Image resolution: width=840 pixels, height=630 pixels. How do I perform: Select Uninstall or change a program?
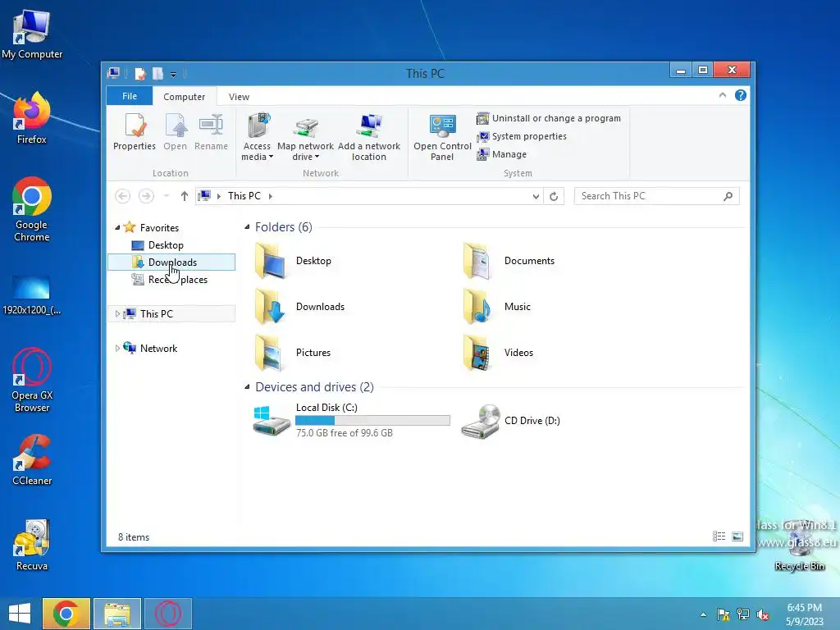(549, 118)
